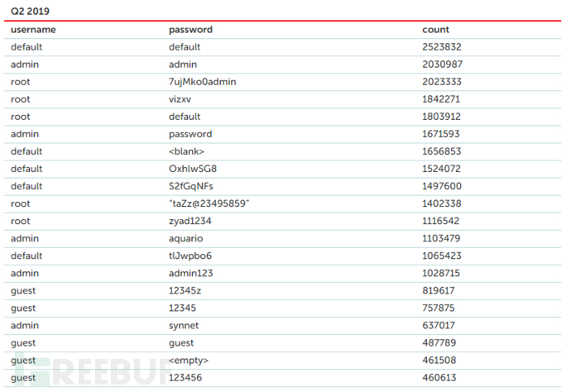
Task: Click the <empty> password cell
Action: coord(189,360)
